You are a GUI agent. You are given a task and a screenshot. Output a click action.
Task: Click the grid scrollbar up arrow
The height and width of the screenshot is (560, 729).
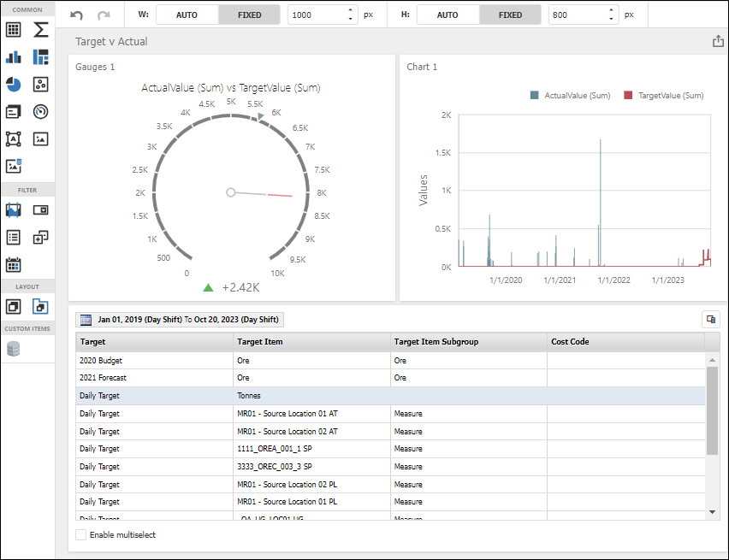(x=712, y=360)
